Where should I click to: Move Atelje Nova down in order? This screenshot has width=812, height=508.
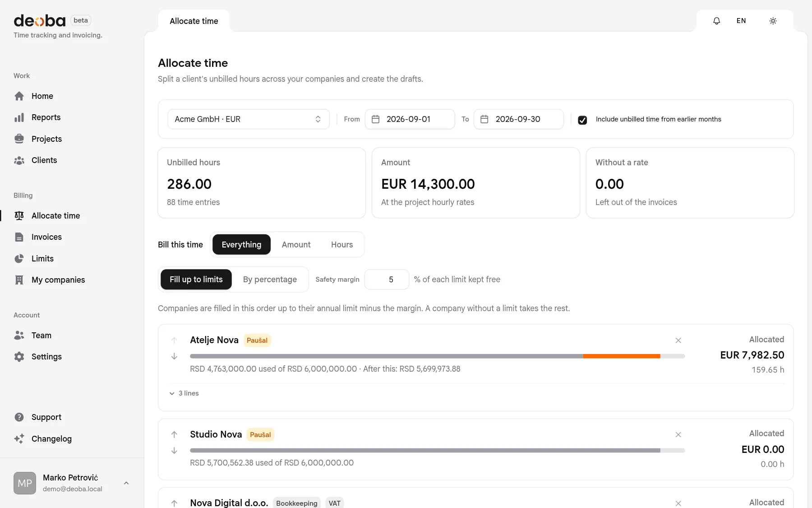(x=174, y=356)
